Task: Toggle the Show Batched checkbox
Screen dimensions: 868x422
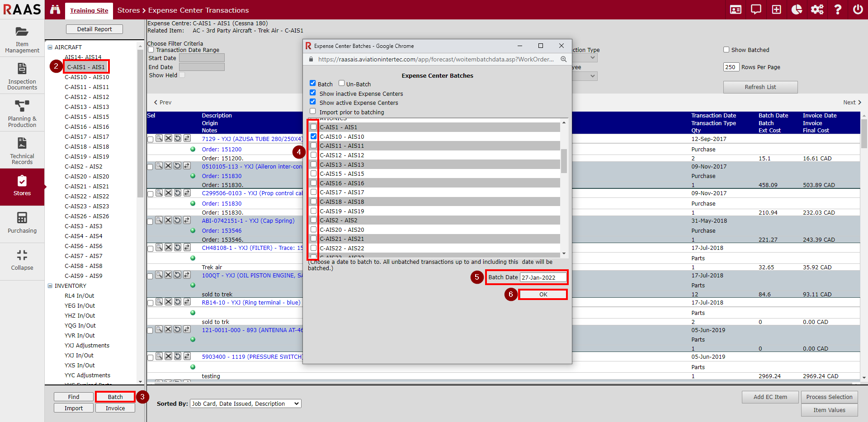Action: tap(726, 50)
